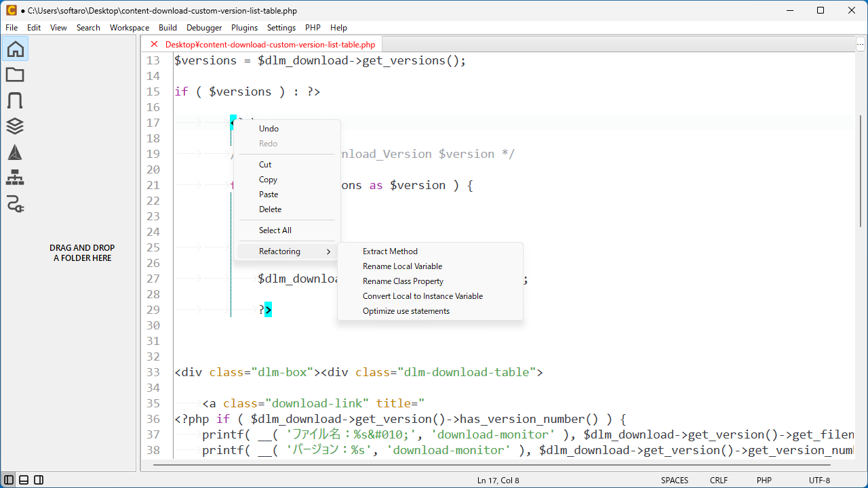Choose Copy in the context menu
The height and width of the screenshot is (488, 868).
tap(287, 180)
